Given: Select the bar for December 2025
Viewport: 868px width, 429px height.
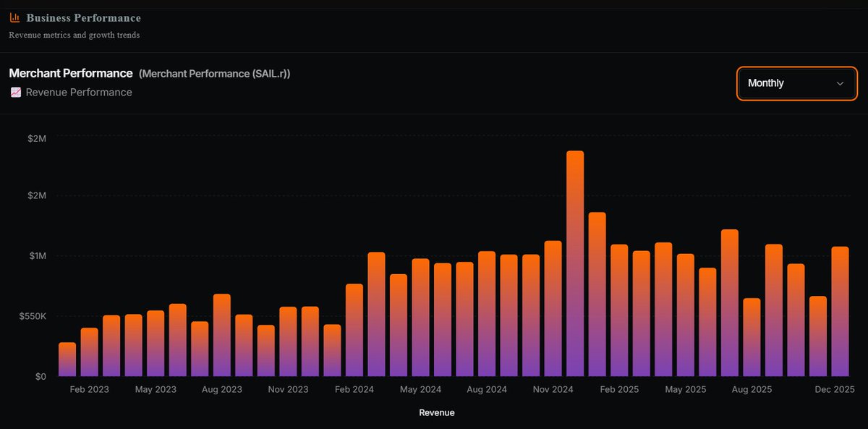Looking at the screenshot, I should pos(840,312).
